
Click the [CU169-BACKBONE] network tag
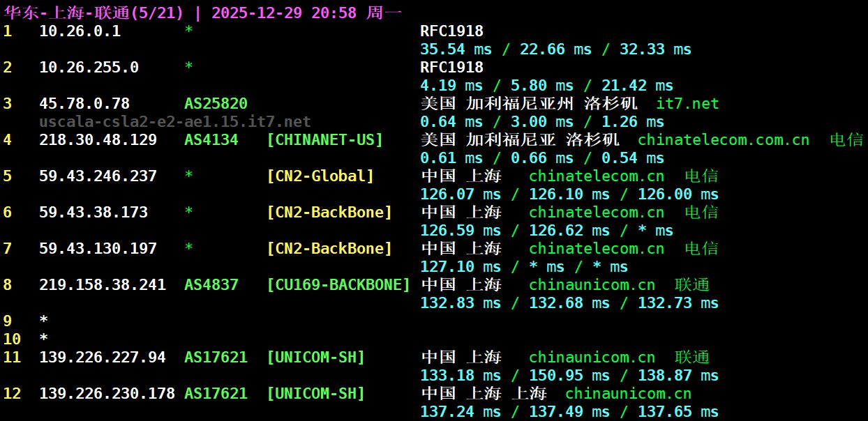click(338, 285)
